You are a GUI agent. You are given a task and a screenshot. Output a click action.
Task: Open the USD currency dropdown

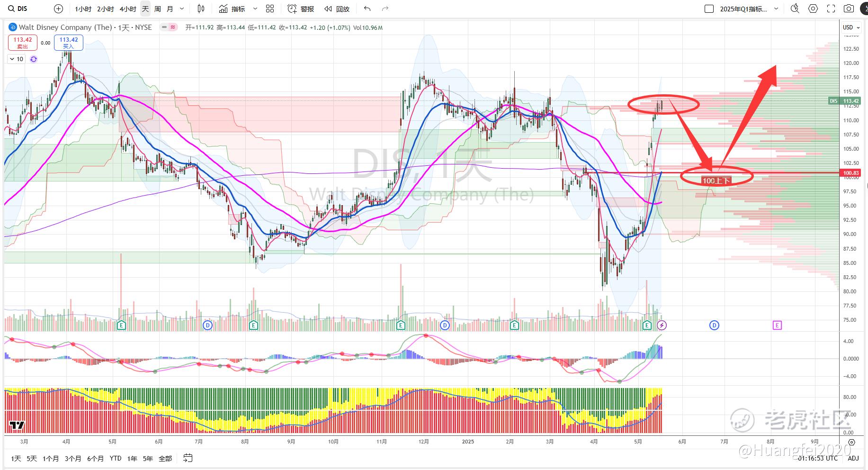850,27
